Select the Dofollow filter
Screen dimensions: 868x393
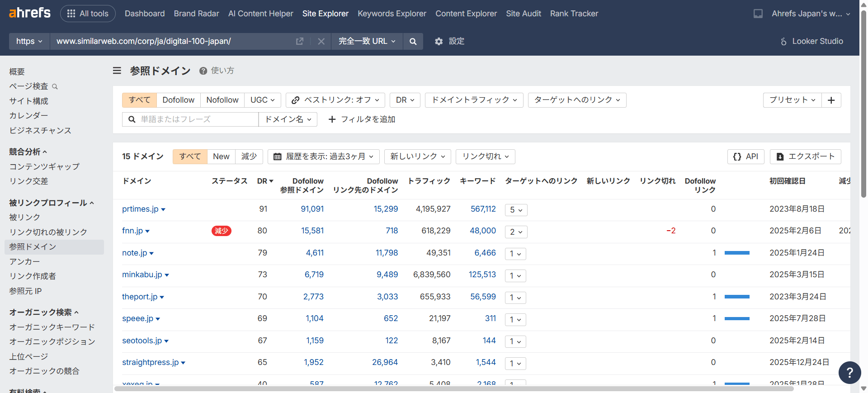click(179, 100)
